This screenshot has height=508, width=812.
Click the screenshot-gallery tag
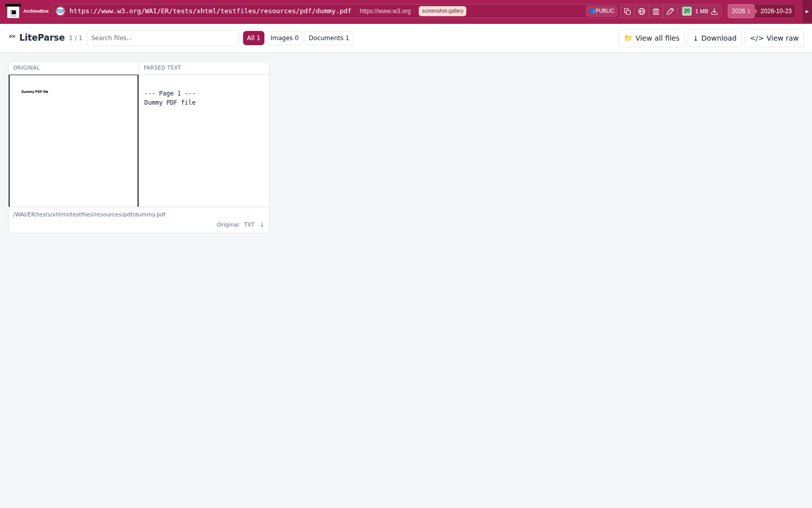pos(443,11)
